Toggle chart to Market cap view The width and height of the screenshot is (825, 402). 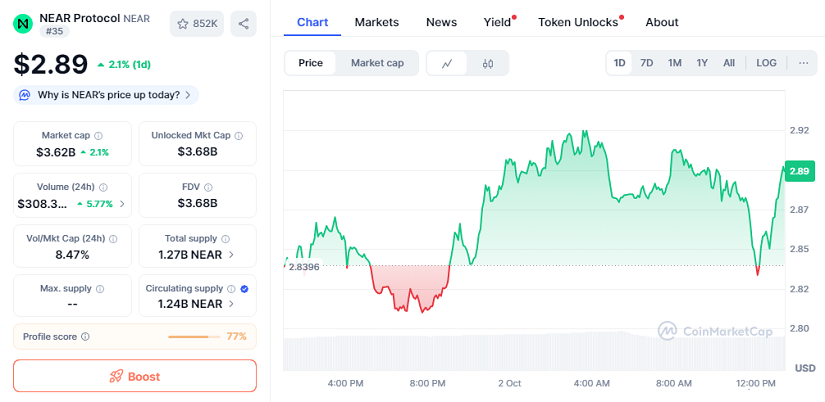pyautogui.click(x=377, y=63)
